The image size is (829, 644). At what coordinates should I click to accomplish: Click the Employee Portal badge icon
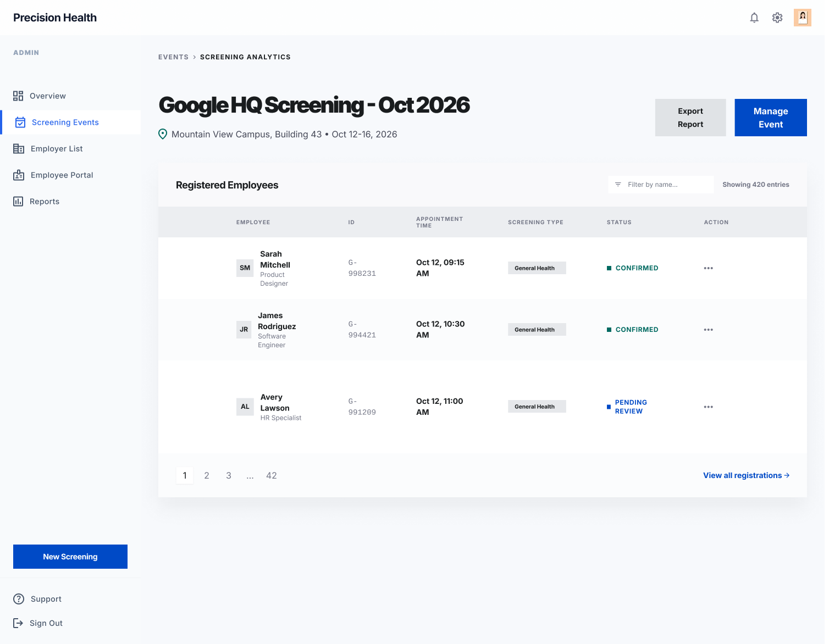pos(19,175)
